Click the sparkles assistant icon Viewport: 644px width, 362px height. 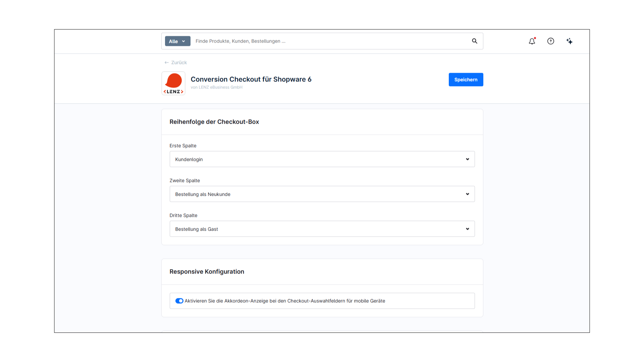(x=569, y=41)
